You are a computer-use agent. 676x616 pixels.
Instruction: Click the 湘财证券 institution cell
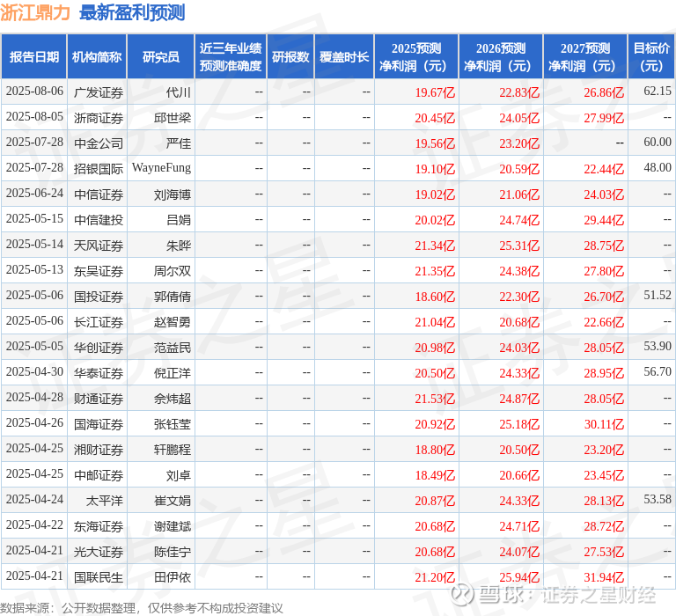(99, 449)
